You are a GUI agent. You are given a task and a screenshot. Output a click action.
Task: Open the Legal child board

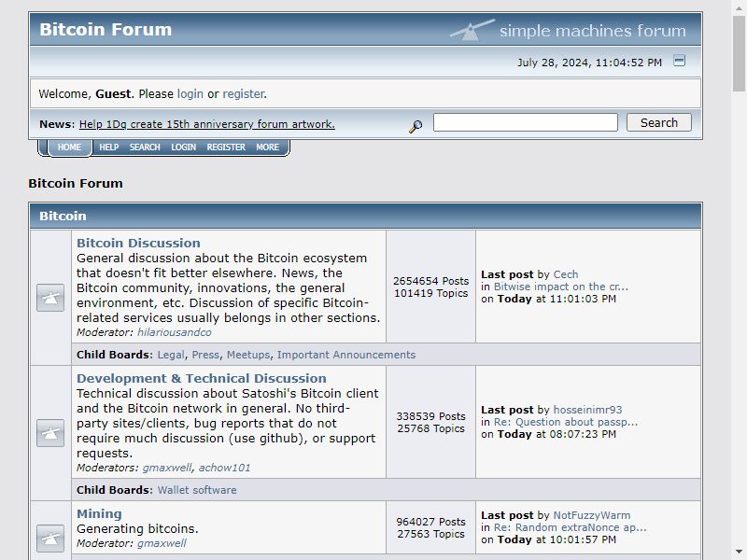[171, 355]
